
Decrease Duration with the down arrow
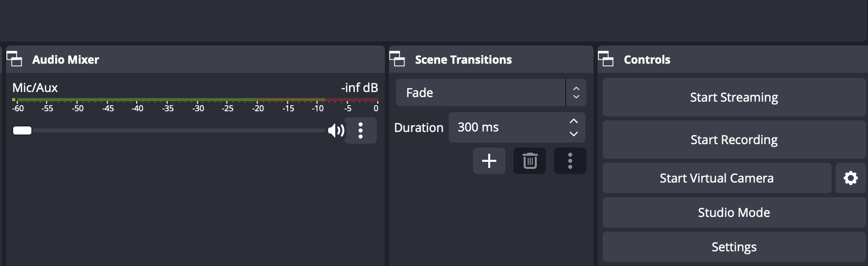(x=573, y=134)
